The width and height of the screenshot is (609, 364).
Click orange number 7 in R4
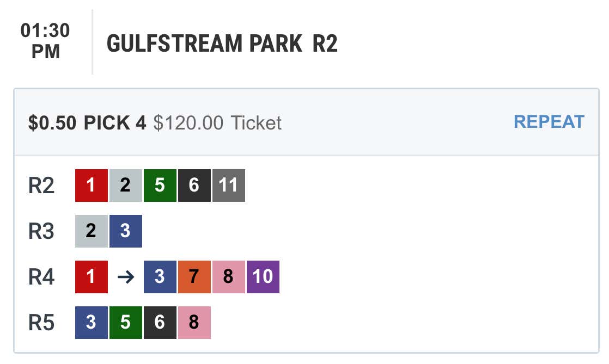[194, 277]
